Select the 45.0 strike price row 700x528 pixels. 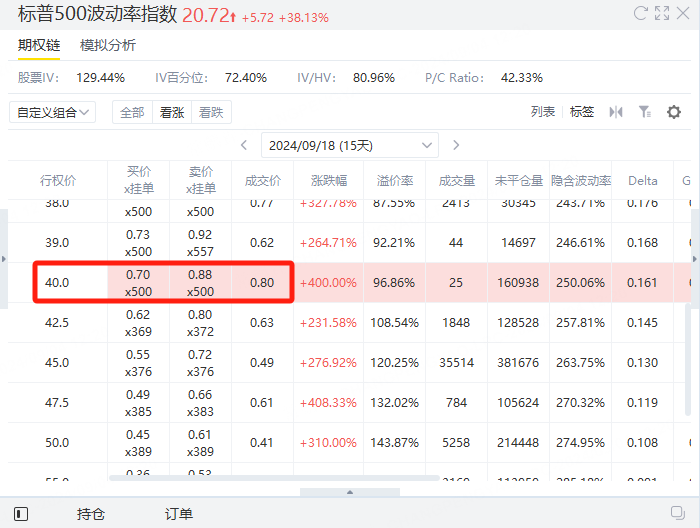click(x=350, y=362)
